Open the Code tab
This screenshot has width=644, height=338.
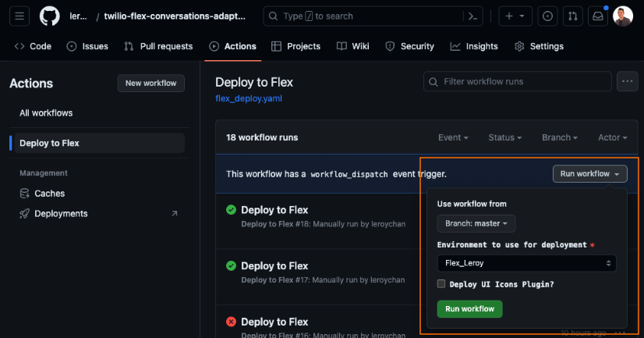pos(33,47)
